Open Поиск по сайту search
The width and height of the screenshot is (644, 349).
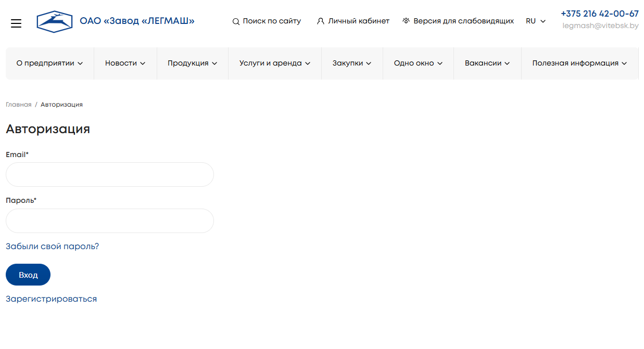tap(272, 21)
